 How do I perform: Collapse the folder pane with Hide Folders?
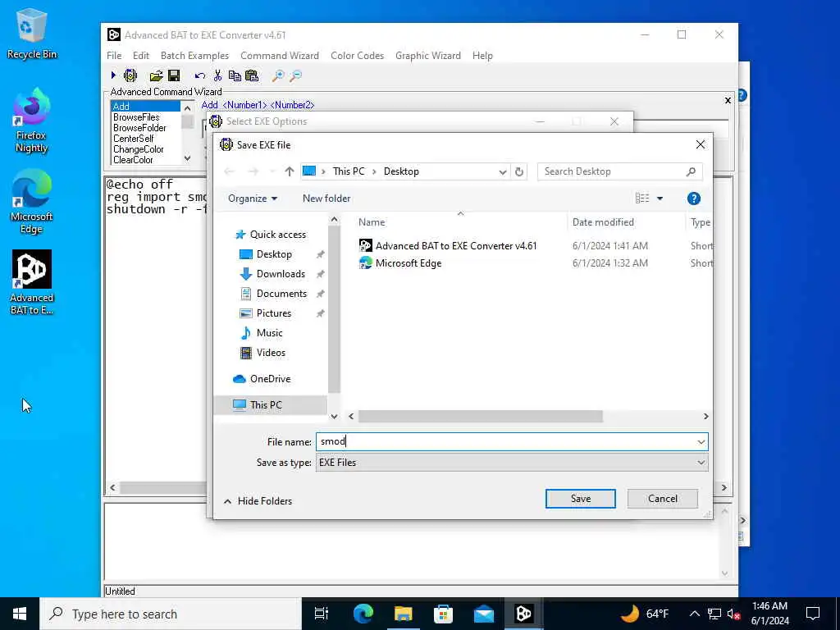click(x=258, y=501)
